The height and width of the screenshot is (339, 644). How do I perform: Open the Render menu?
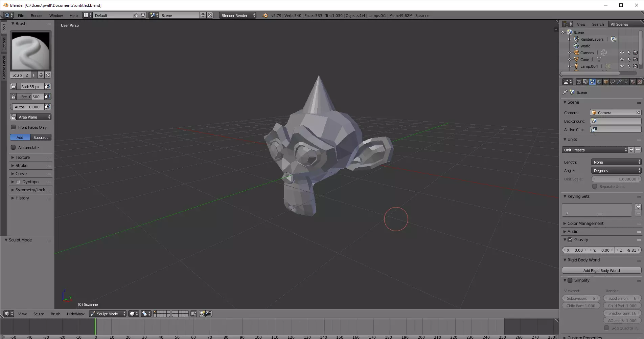coord(37,15)
